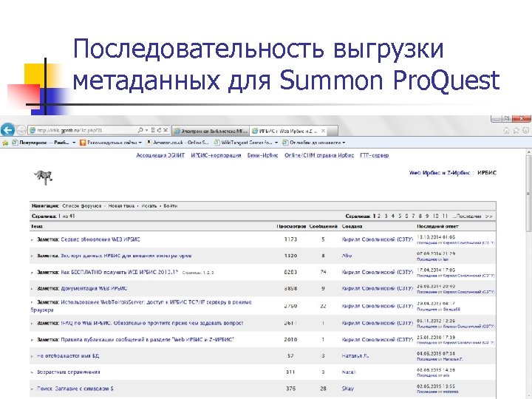Open the Популярное — Рамб... bookmark
Screen dimensions: 532x399
coord(41,143)
